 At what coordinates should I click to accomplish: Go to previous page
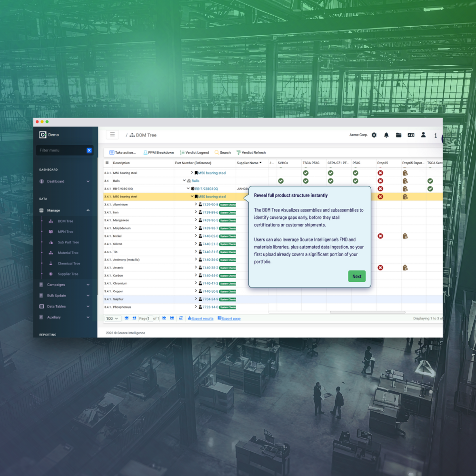click(x=135, y=318)
